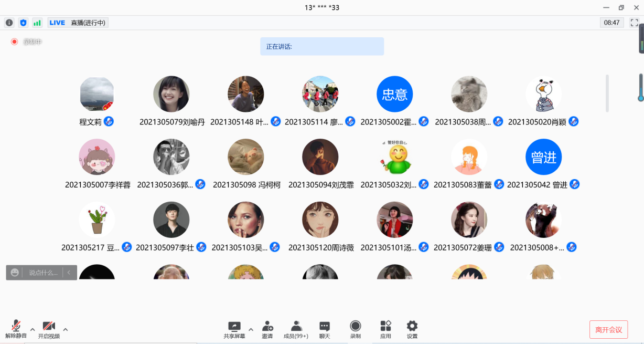Click the participant grid vertical scrollbar

(607, 93)
